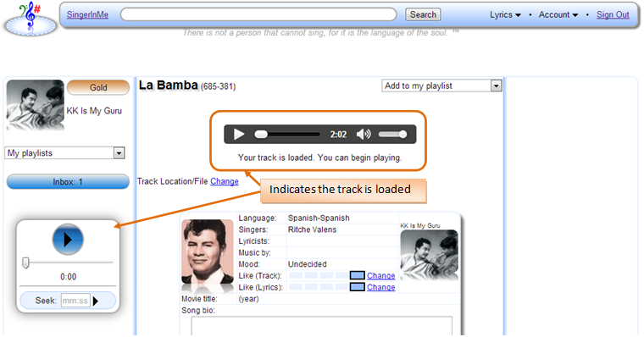The image size is (644, 337).
Task: Open the SingerInMe home link
Action: [x=87, y=14]
